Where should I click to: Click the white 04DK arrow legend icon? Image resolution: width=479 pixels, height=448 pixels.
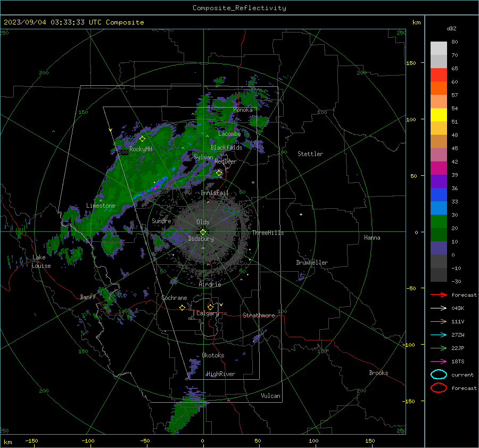coord(439,308)
